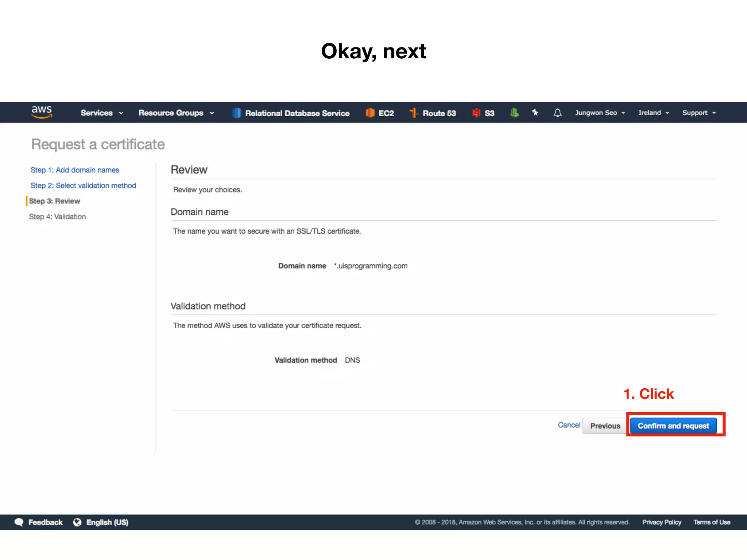Screen dimensions: 747x560
Task: Click the Review section heading
Action: pyautogui.click(x=189, y=170)
